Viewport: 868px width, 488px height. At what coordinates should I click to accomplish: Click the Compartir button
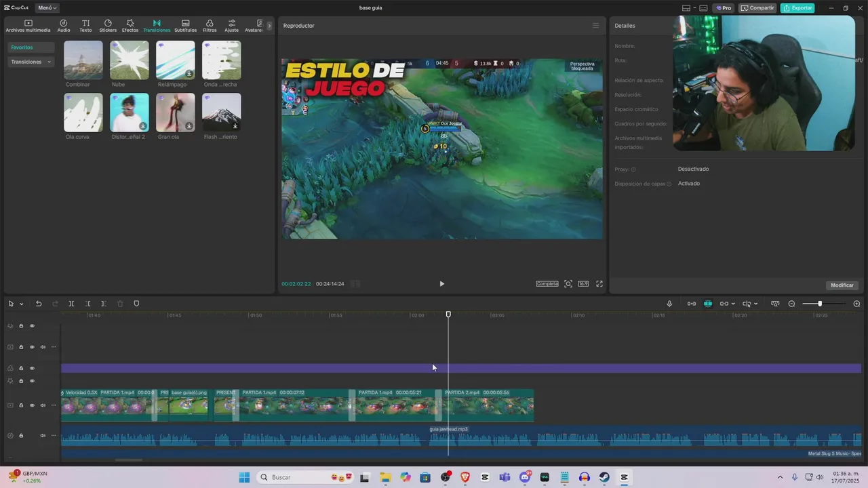click(757, 8)
